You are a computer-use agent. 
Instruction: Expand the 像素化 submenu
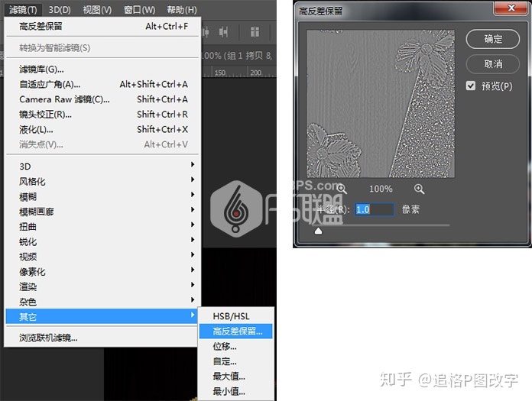tap(102, 272)
